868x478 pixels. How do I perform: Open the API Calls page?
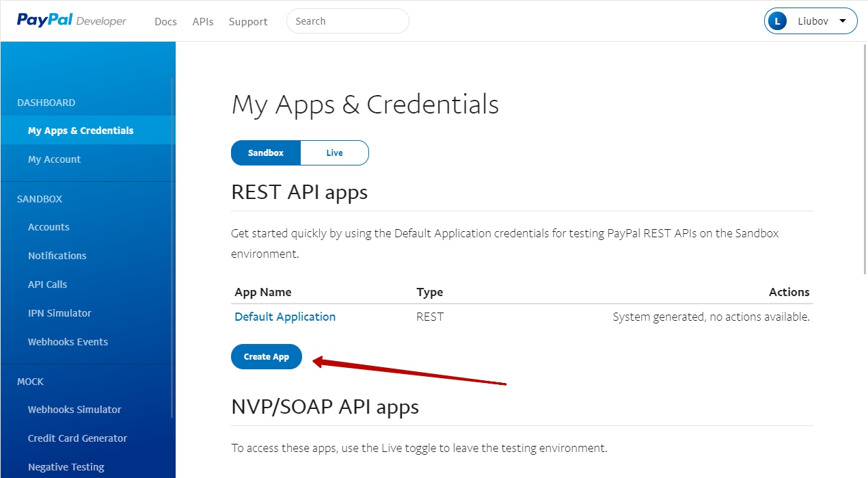47,284
